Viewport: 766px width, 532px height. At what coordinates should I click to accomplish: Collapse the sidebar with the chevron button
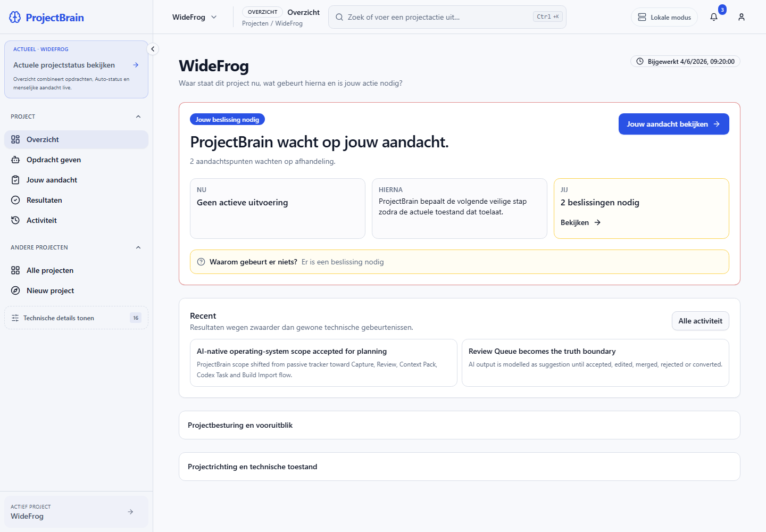pyautogui.click(x=153, y=49)
